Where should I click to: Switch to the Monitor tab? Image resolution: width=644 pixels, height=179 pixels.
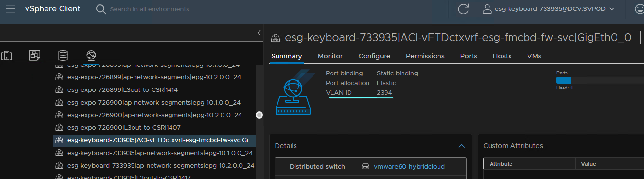[x=330, y=56]
